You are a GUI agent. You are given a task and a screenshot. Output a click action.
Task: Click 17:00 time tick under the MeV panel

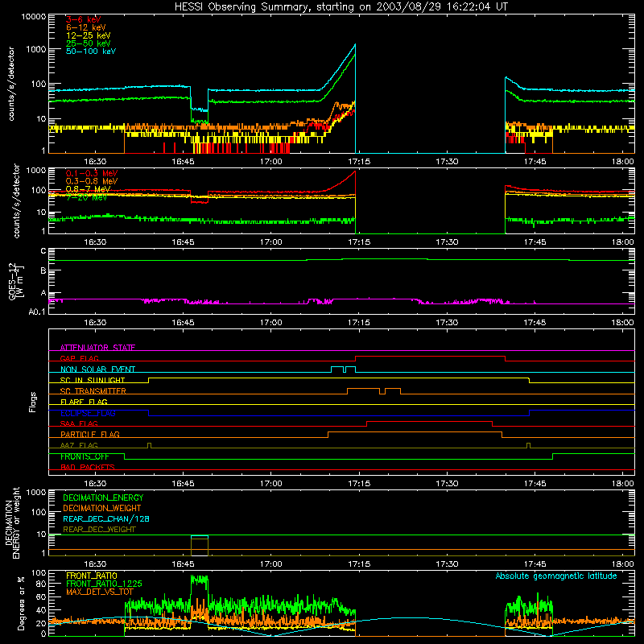point(271,242)
